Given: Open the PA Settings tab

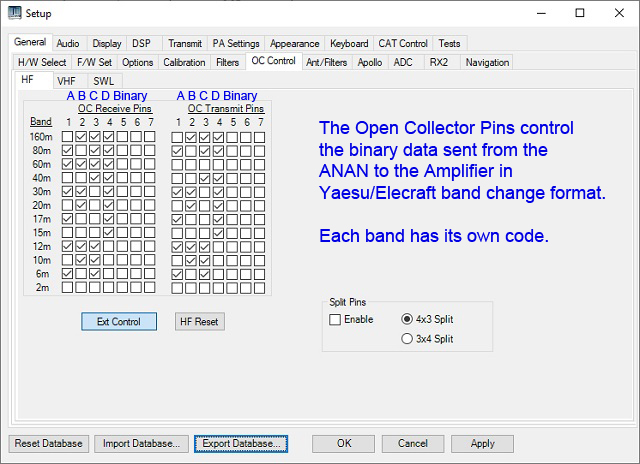Looking at the screenshot, I should pyautogui.click(x=236, y=43).
